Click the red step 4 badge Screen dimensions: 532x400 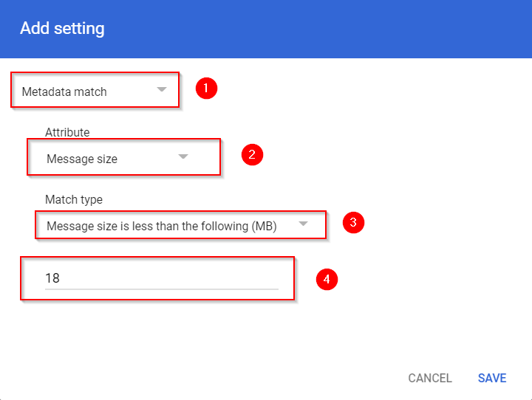pos(327,279)
